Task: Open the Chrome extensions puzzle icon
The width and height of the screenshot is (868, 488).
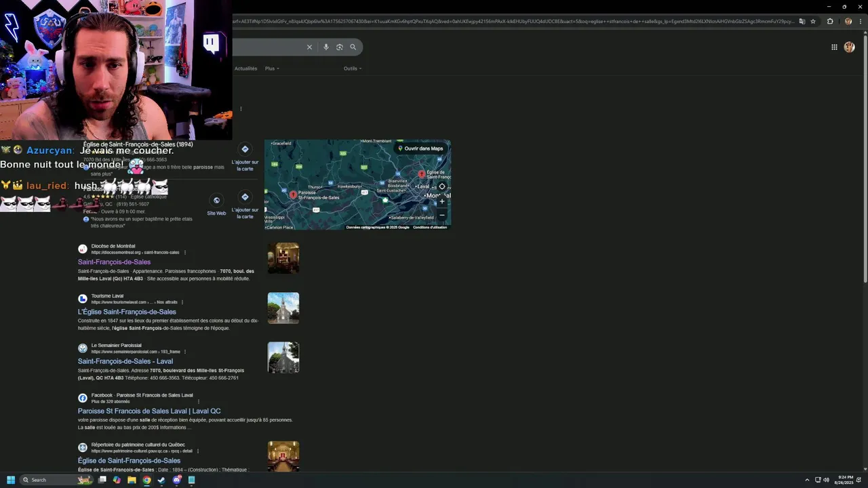Action: pos(830,21)
